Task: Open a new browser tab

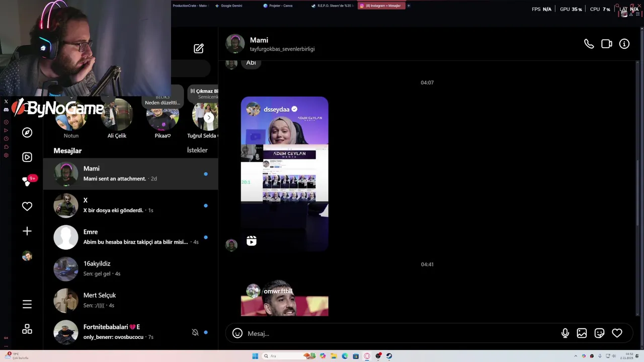Action: [x=409, y=6]
